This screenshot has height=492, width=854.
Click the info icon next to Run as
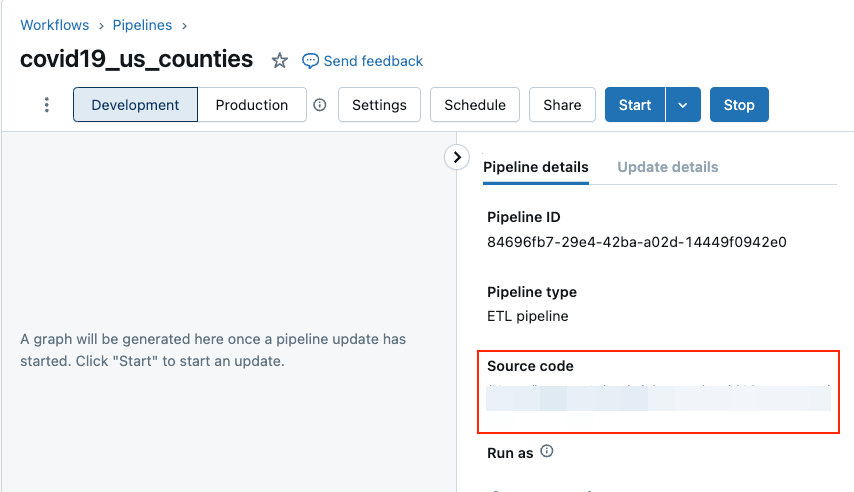pos(547,452)
